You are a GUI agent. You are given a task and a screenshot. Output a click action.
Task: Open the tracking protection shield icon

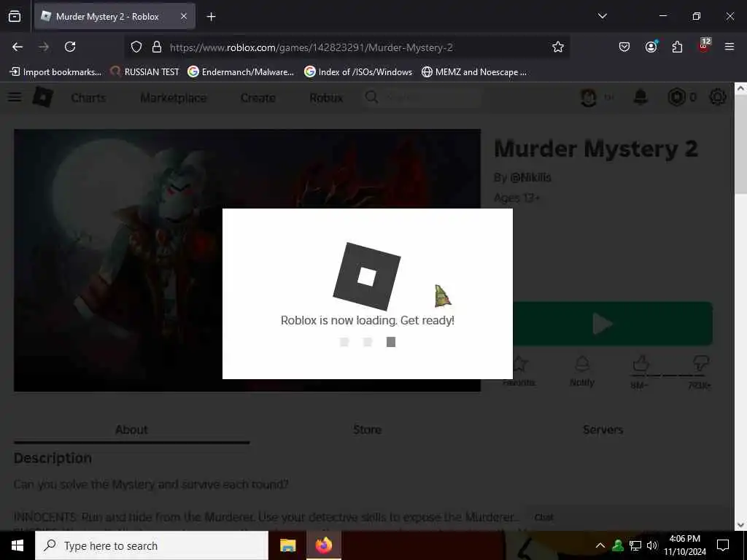click(136, 47)
